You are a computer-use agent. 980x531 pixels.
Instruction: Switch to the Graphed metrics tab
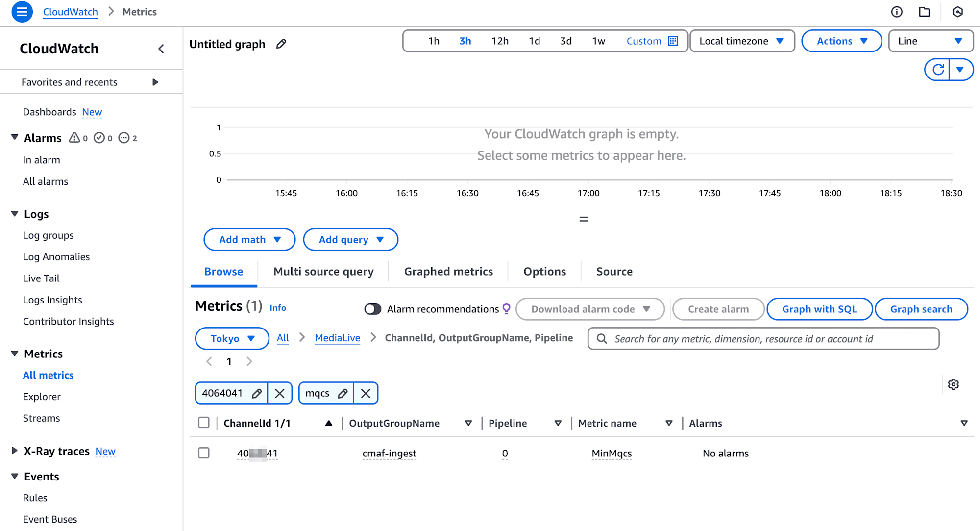click(448, 272)
